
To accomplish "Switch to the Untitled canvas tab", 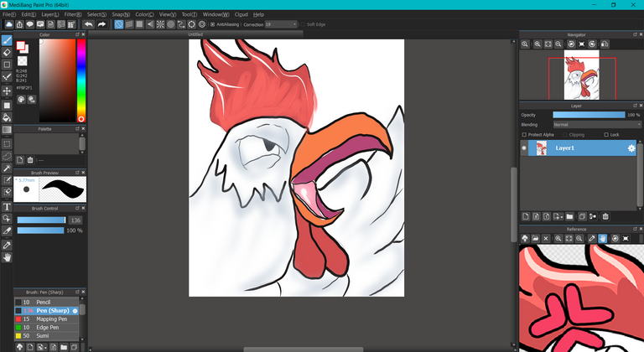I will pyautogui.click(x=195, y=34).
